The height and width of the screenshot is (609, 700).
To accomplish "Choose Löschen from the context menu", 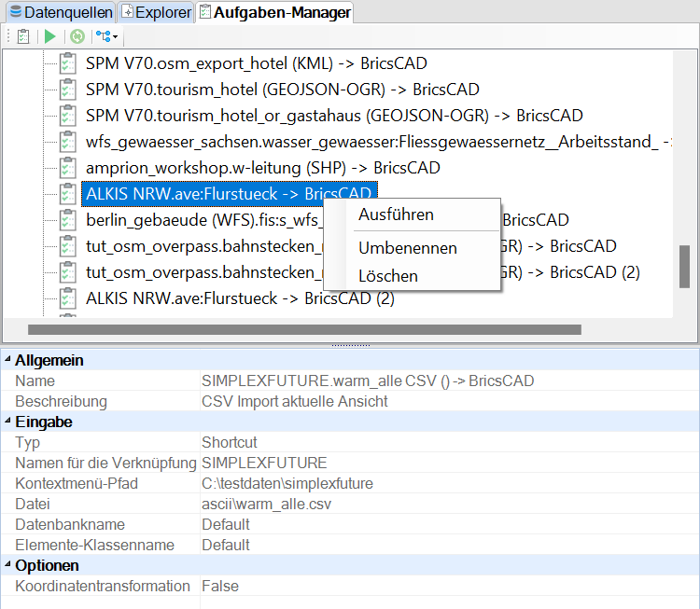I will pos(388,276).
